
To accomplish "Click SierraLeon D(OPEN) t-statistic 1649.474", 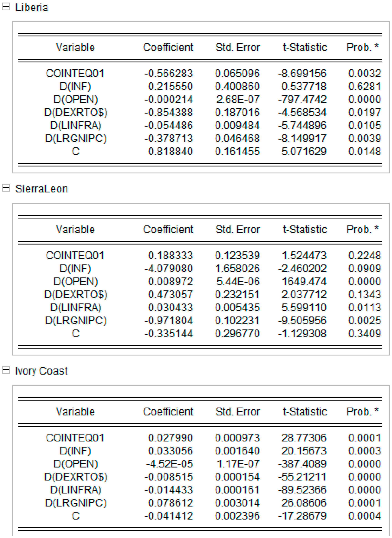I will pyautogui.click(x=304, y=282).
